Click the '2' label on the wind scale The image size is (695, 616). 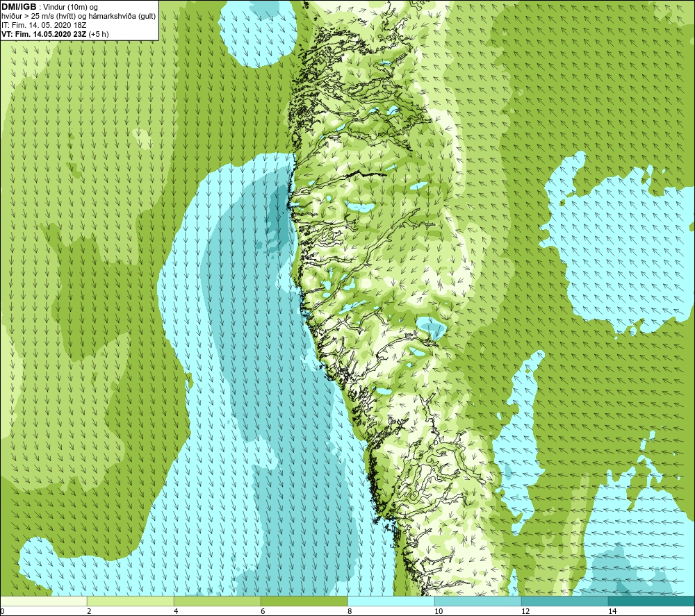89,611
